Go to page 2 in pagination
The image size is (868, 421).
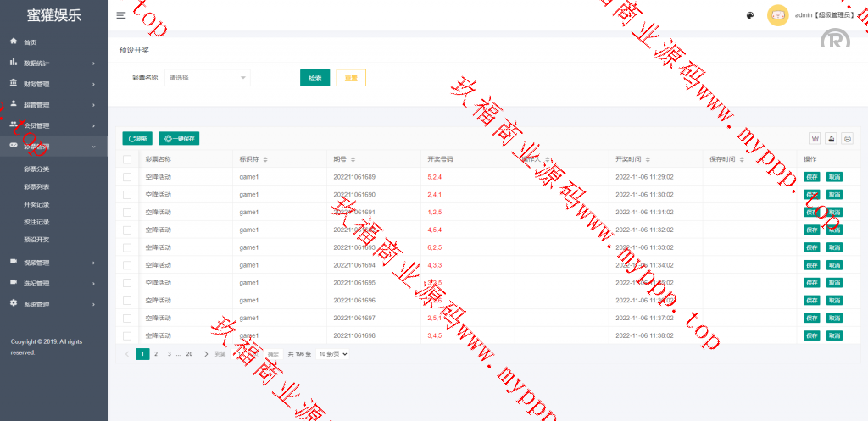coord(156,354)
